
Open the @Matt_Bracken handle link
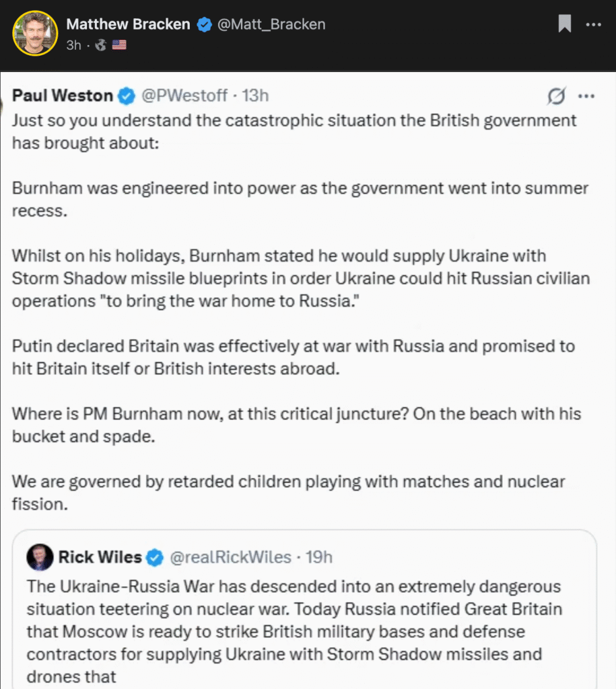click(x=271, y=24)
